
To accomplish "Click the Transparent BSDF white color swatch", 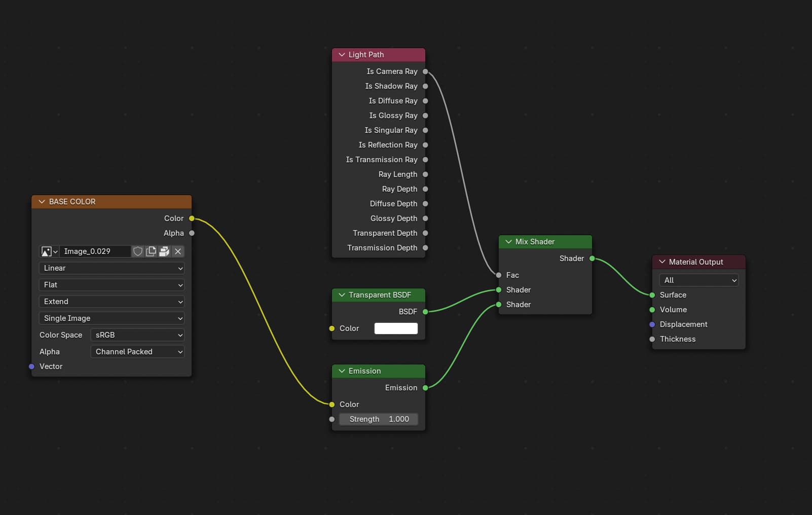I will coord(396,328).
